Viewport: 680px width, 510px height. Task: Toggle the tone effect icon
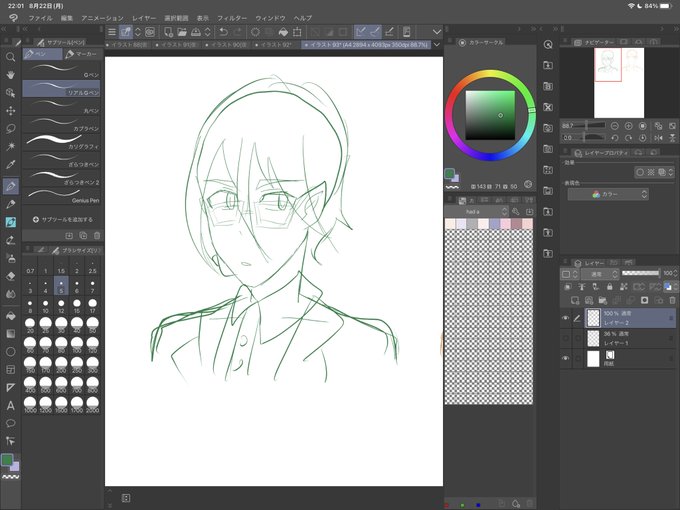651,172
